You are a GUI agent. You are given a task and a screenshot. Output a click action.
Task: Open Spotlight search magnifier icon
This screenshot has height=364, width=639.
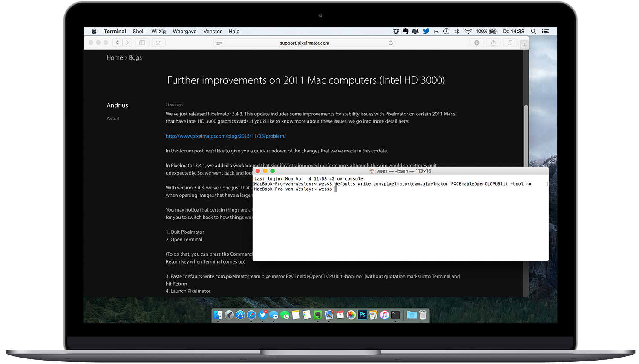533,32
